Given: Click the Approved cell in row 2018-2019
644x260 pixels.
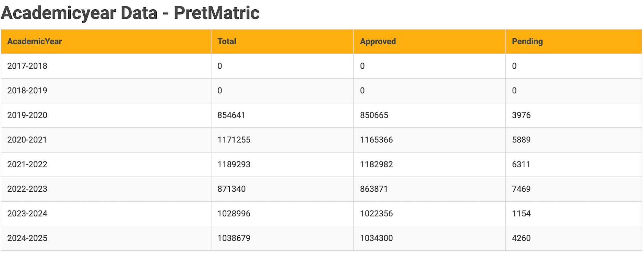Looking at the screenshot, I should 430,91.
